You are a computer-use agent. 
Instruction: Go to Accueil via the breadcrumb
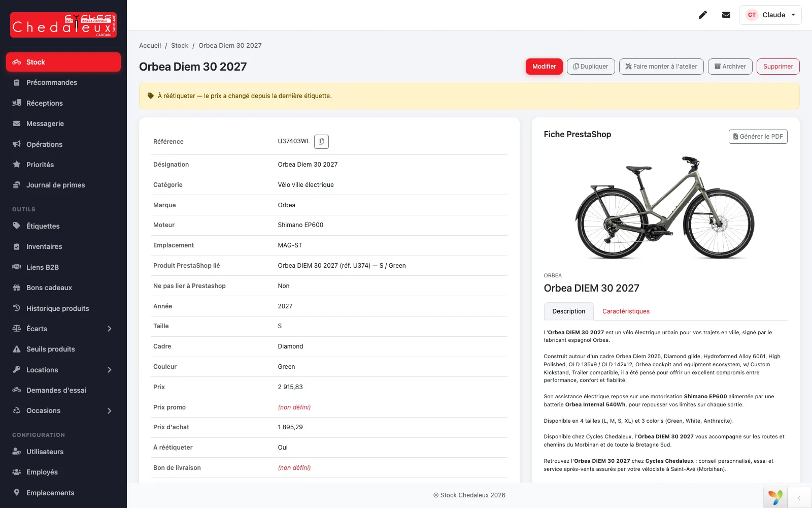pos(150,45)
